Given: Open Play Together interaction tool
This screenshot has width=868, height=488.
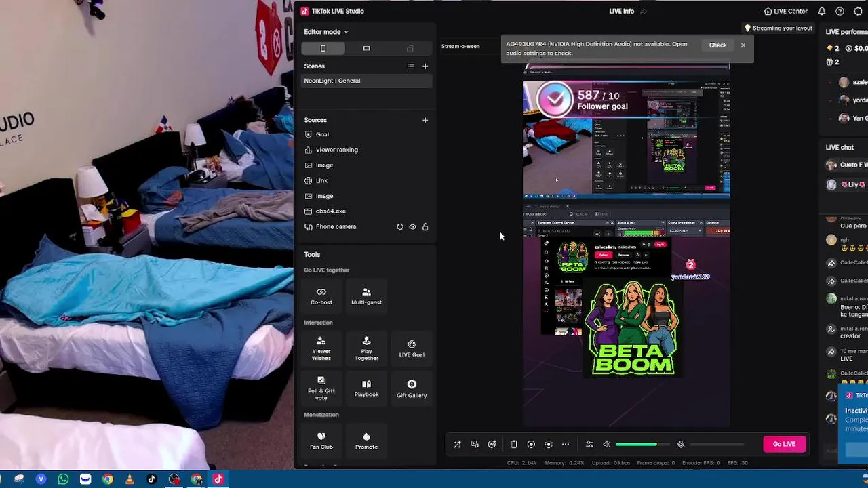Looking at the screenshot, I should [x=366, y=349].
